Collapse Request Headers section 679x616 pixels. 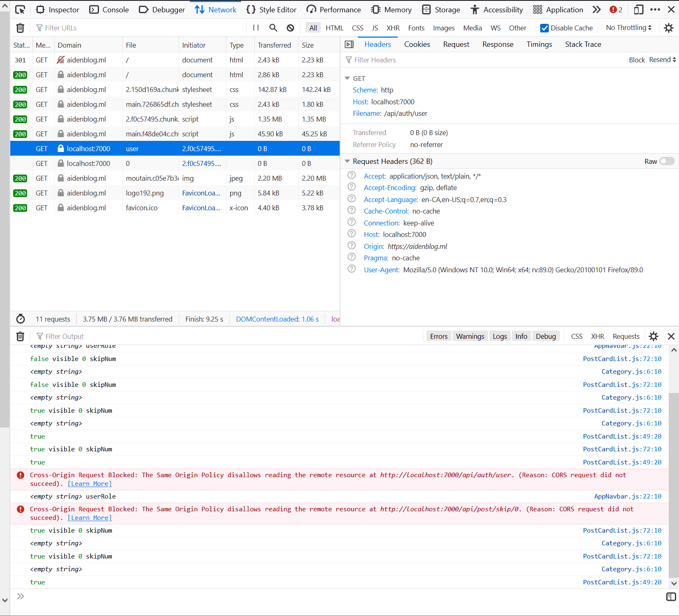tap(348, 161)
